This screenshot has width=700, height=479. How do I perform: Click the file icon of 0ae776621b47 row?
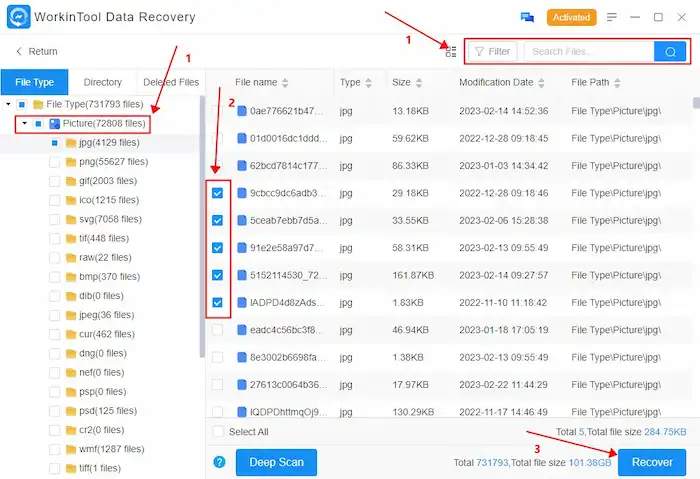coord(242,111)
